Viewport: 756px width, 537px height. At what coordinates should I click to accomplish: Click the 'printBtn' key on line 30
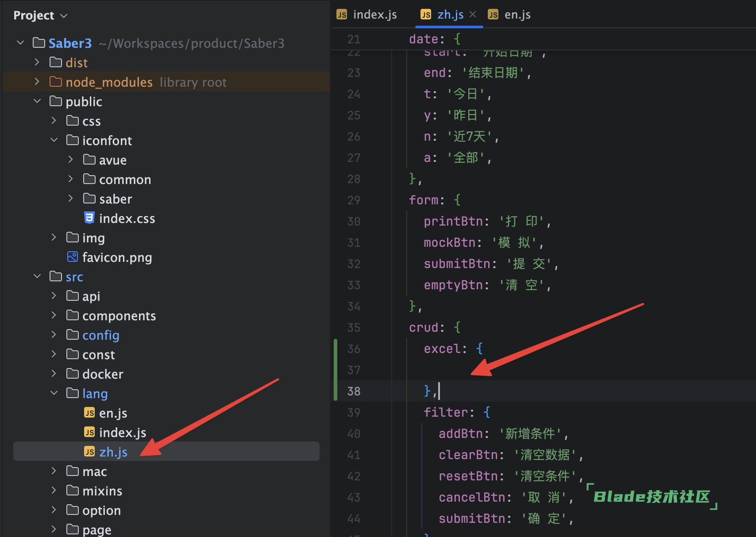pyautogui.click(x=453, y=221)
